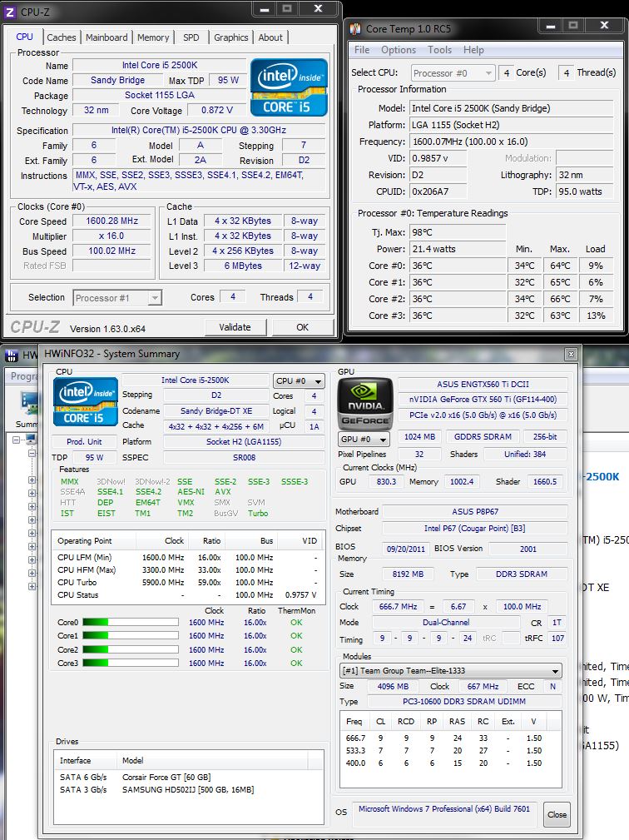The width and height of the screenshot is (629, 840).
Task: Click the Bus Speed '100.02 MHz' value
Action: pos(111,251)
